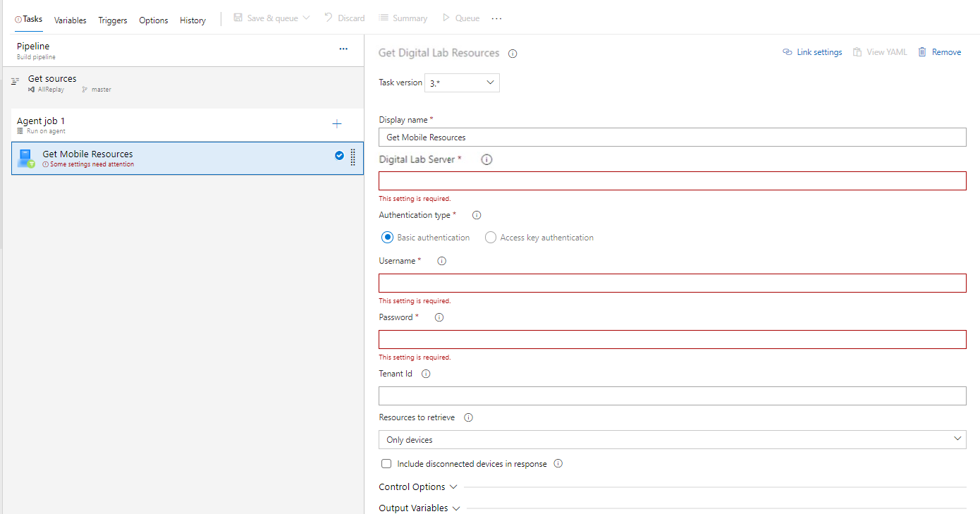This screenshot has width=980, height=514.
Task: Click the info icon beside Get Digital Lab Resources
Action: (513, 54)
